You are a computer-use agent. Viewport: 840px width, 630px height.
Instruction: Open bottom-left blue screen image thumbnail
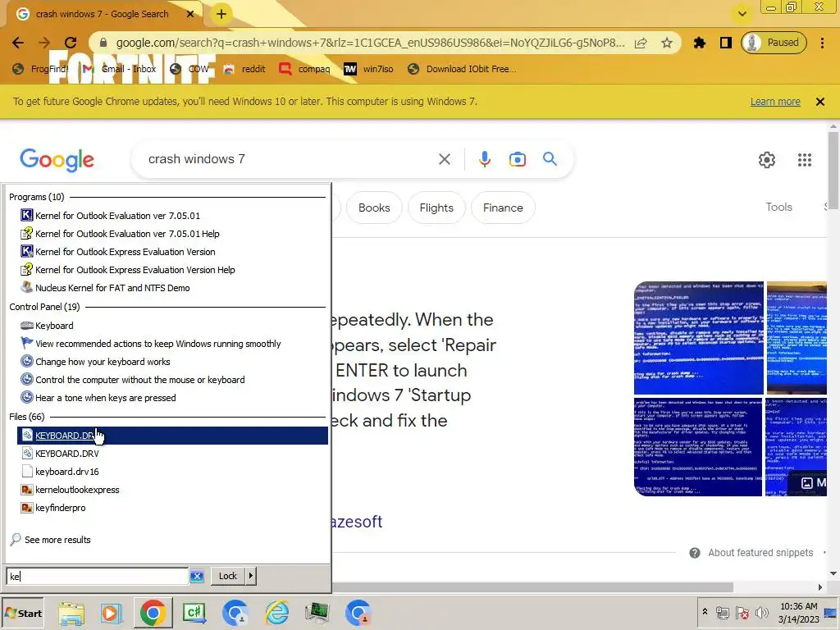coord(698,447)
